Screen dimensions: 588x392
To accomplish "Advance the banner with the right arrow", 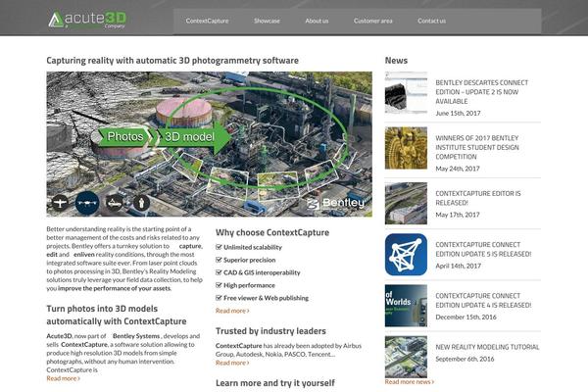I will click(x=360, y=139).
